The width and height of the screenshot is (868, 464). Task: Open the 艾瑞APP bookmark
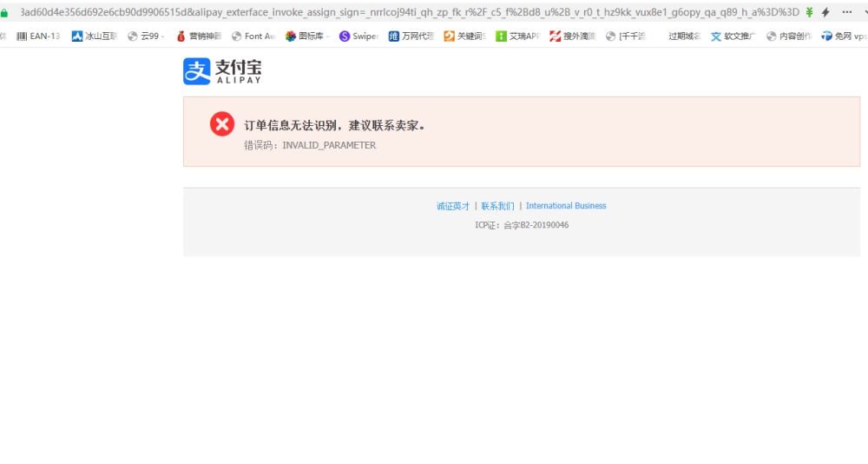(x=517, y=36)
